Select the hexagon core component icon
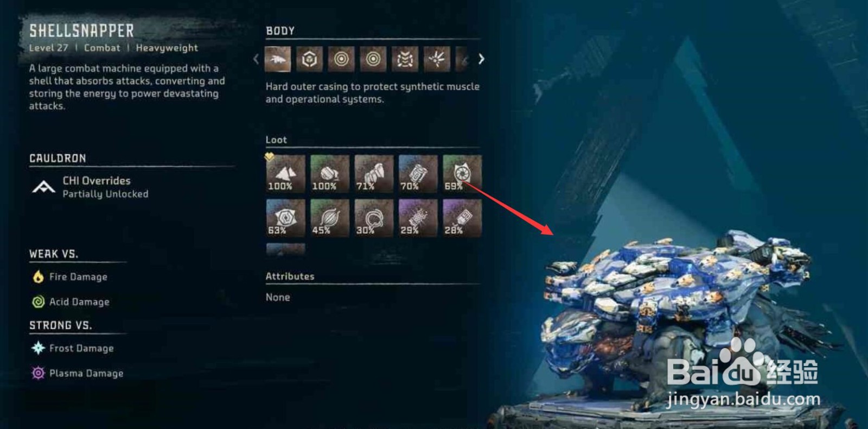This screenshot has height=429, width=868. (309, 59)
